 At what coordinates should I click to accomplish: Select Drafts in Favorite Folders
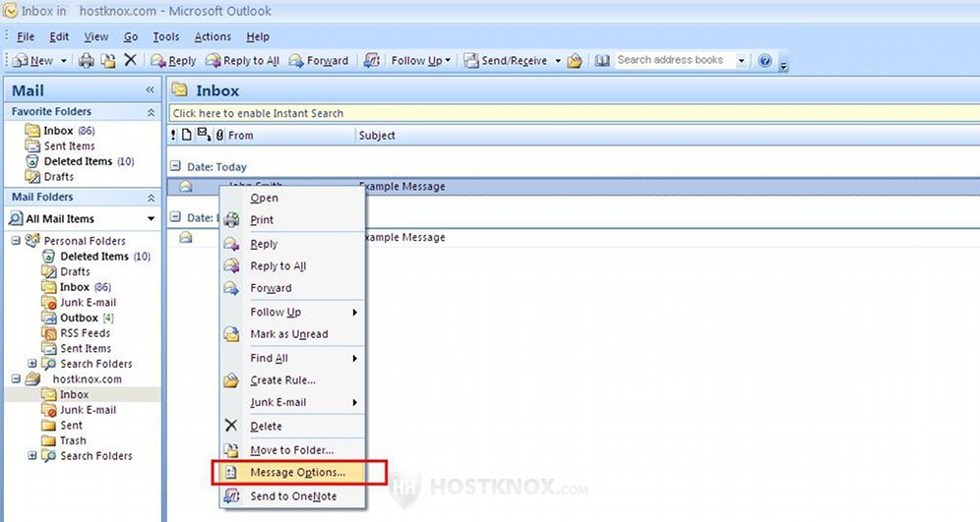click(x=49, y=177)
